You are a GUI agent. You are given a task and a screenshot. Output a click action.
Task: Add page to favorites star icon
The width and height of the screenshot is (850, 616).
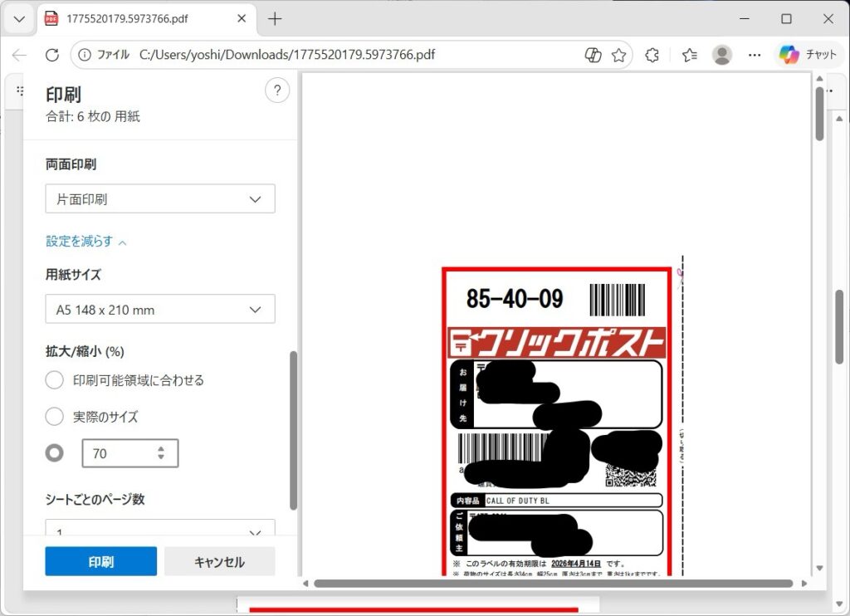coord(618,55)
